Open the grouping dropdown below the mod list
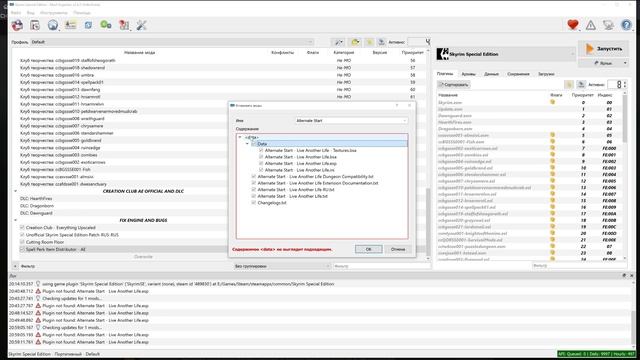 pyautogui.click(x=282, y=266)
